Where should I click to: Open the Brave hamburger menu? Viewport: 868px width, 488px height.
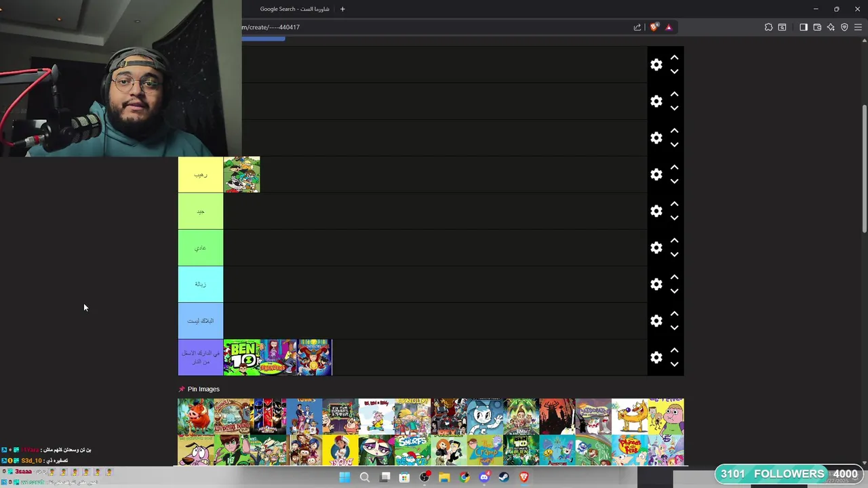click(x=858, y=27)
